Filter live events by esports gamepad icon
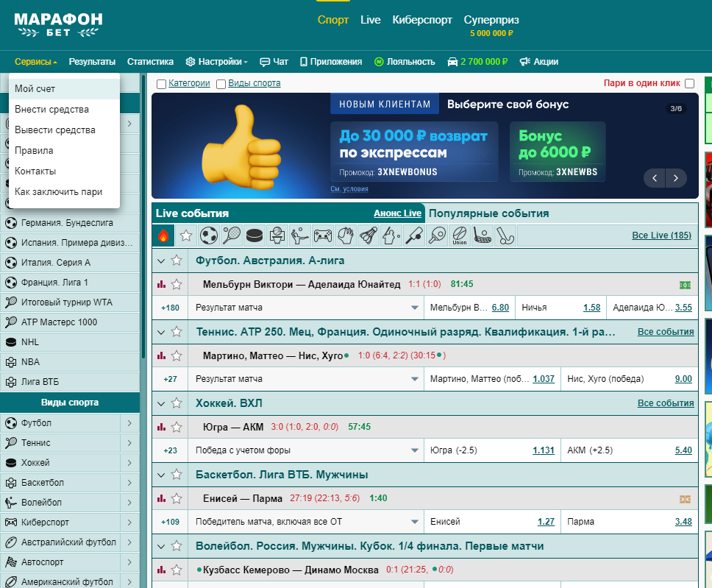The image size is (712, 588). tap(323, 235)
